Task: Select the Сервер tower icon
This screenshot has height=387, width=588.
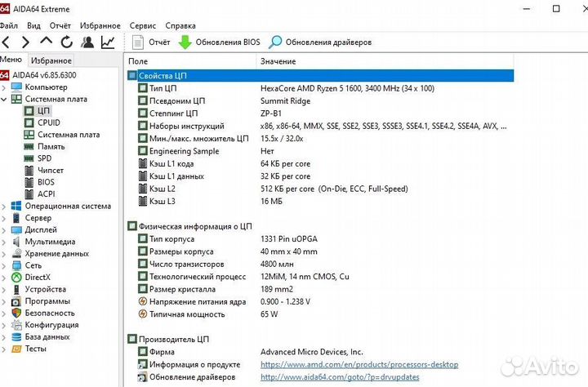Action: pyautogui.click(x=16, y=218)
